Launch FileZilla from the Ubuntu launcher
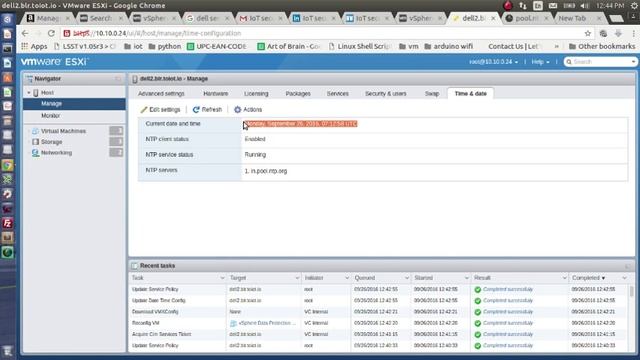 pos(7,223)
